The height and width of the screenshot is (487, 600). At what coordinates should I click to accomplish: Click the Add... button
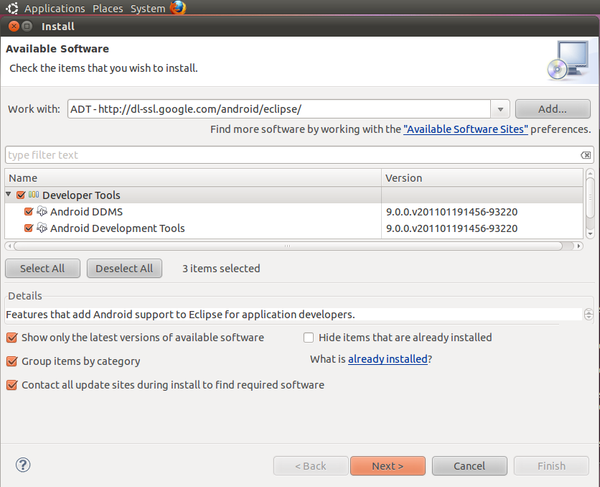point(553,109)
